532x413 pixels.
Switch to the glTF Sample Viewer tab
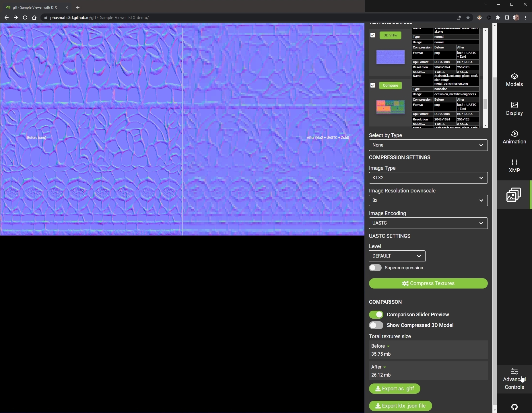click(34, 7)
